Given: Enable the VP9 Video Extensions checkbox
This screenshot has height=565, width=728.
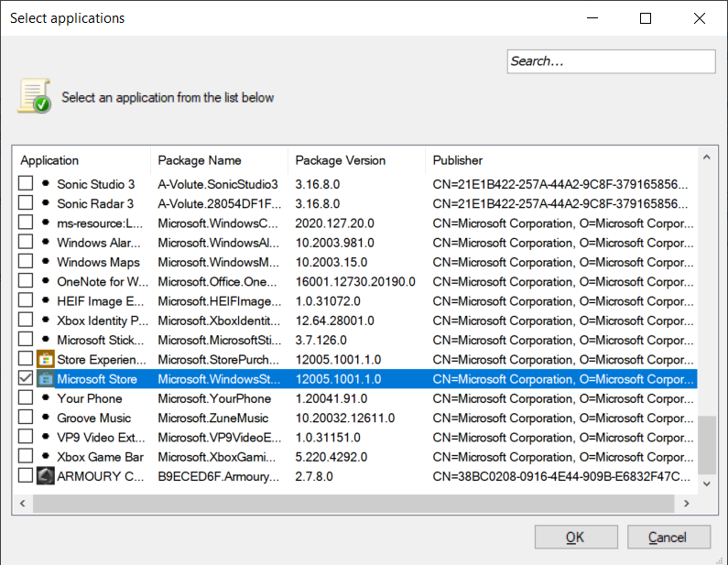Looking at the screenshot, I should (26, 437).
